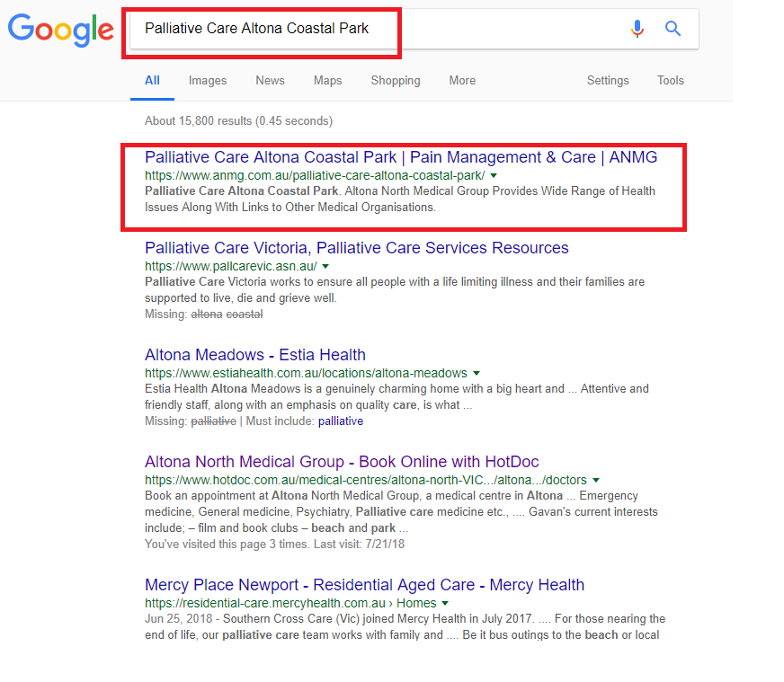Click the Google logo

[x=60, y=30]
